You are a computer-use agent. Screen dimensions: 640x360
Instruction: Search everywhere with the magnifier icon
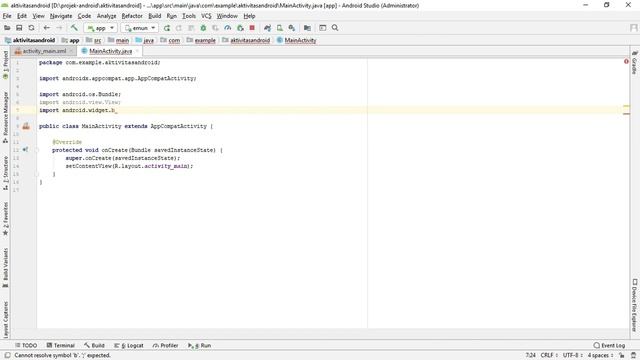point(335,28)
